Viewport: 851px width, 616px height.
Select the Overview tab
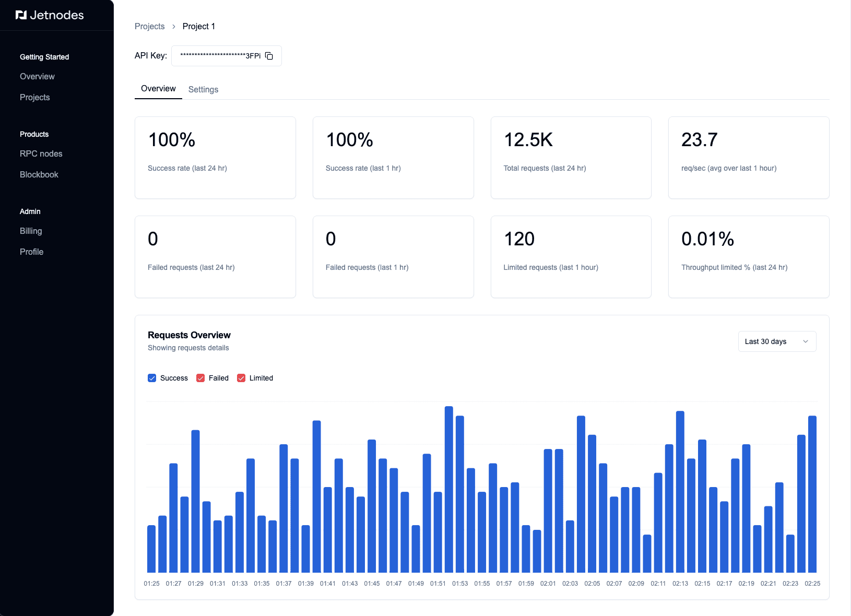click(158, 89)
